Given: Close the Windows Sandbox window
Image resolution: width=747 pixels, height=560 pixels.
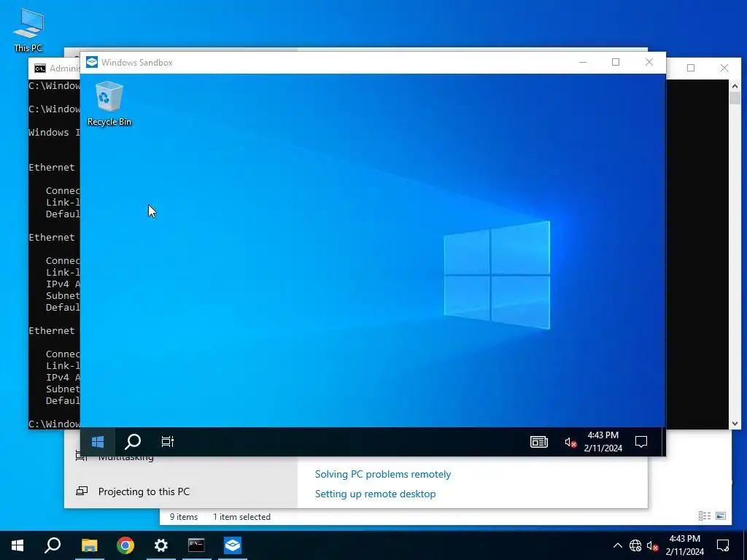Looking at the screenshot, I should (x=649, y=63).
